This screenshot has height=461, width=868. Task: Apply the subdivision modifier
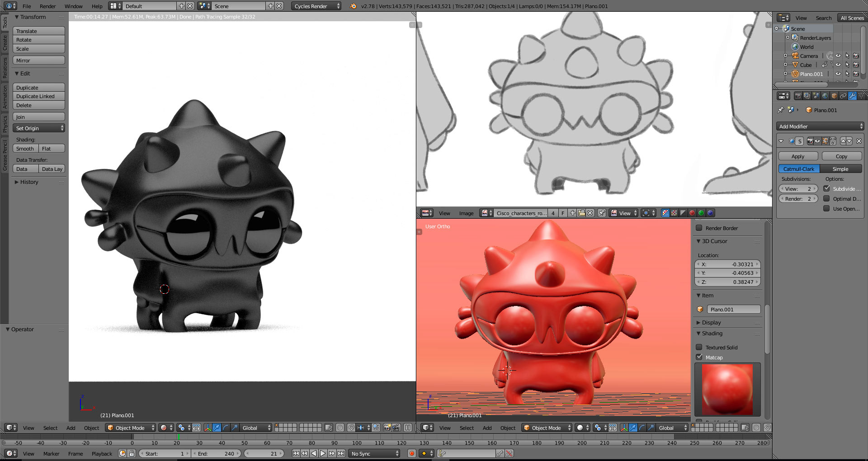coord(798,156)
